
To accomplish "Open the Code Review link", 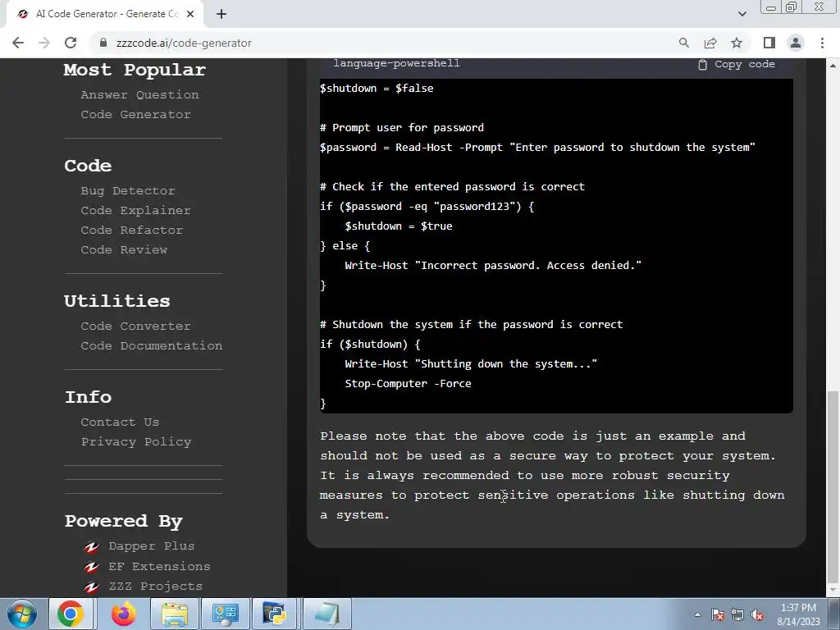I will tap(124, 250).
